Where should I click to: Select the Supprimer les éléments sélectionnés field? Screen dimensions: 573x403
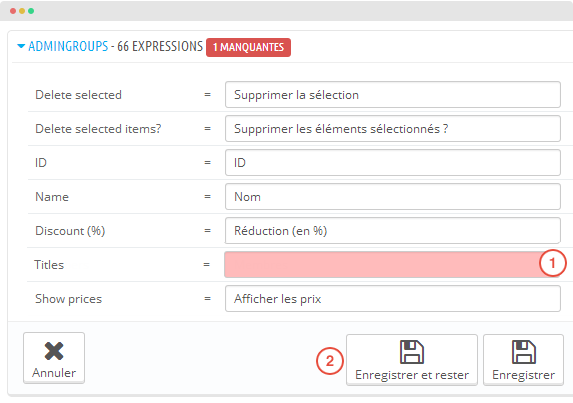[393, 129]
